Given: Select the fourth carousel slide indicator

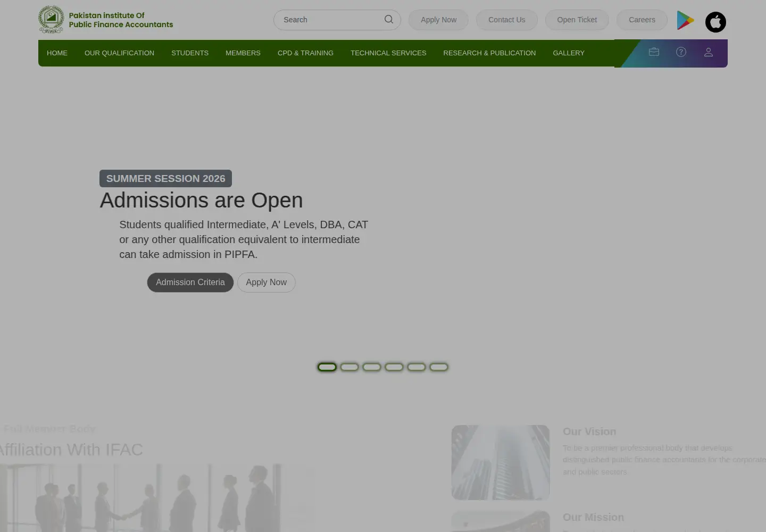Looking at the screenshot, I should pyautogui.click(x=394, y=367).
